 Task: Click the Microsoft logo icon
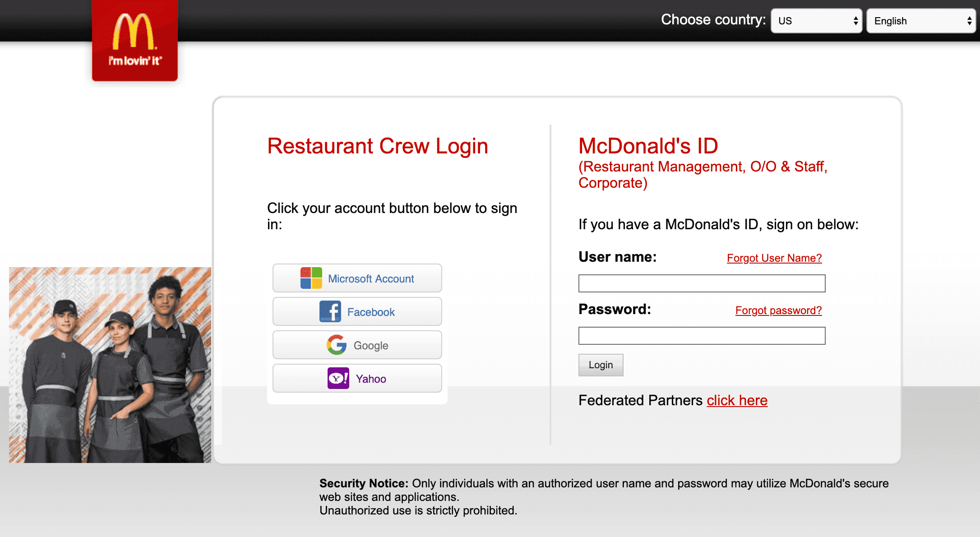point(311,278)
